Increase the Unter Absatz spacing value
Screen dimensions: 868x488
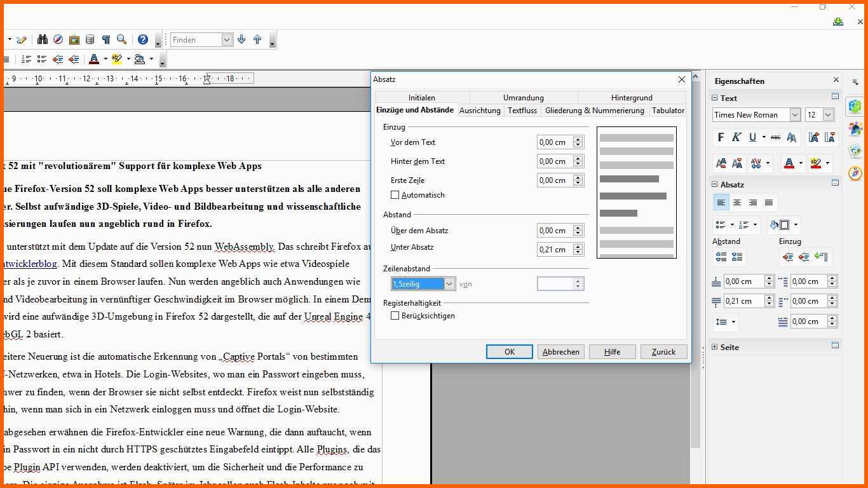(x=578, y=247)
